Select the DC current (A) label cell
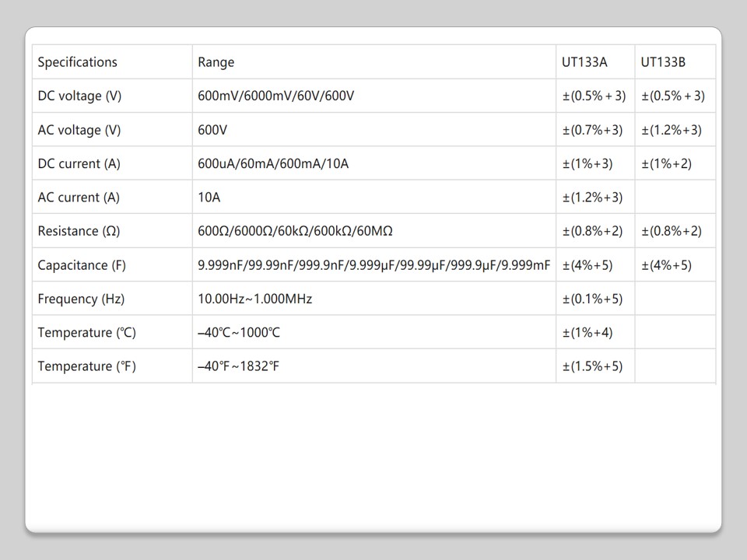This screenshot has width=747, height=560. pyautogui.click(x=79, y=164)
